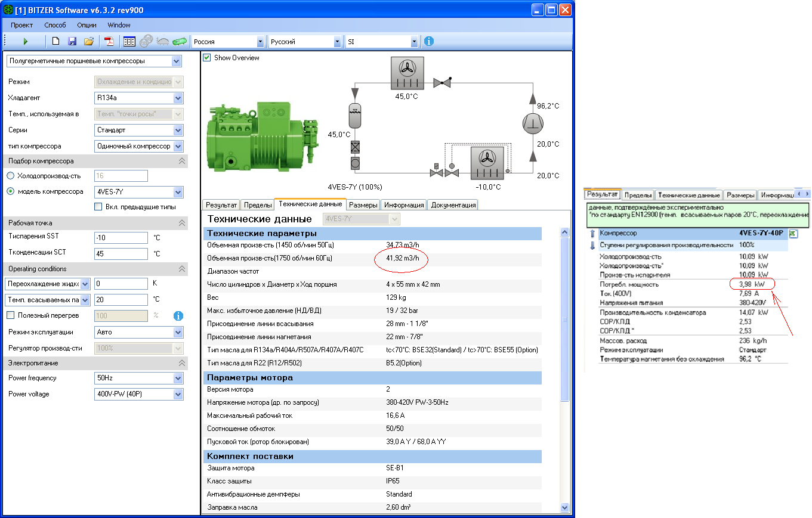Toggle the Show Overview checkbox

point(207,58)
